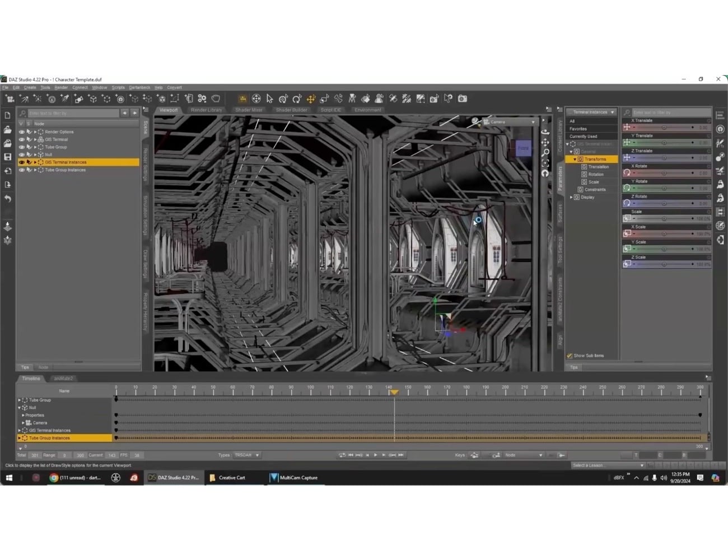
Task: Click the Translate tool icon
Action: (310, 99)
